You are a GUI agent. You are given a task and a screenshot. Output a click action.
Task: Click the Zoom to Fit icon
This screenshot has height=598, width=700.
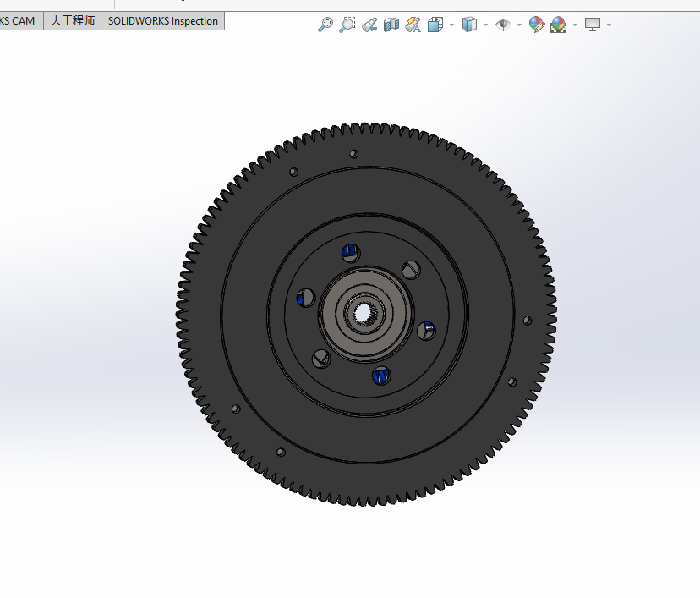(x=325, y=25)
